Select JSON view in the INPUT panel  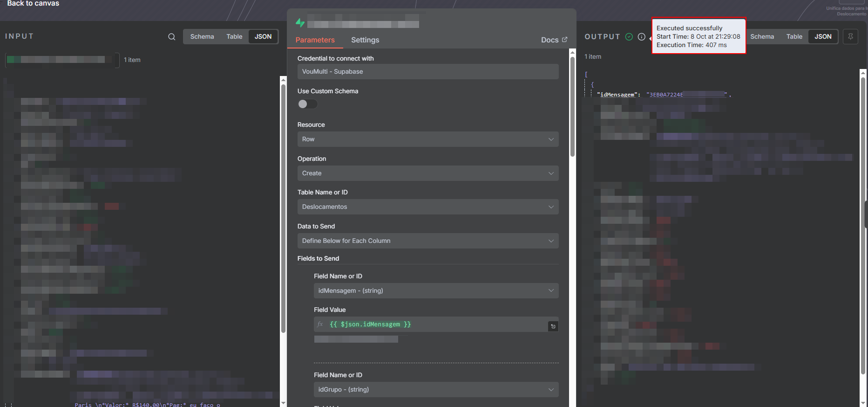[263, 37]
